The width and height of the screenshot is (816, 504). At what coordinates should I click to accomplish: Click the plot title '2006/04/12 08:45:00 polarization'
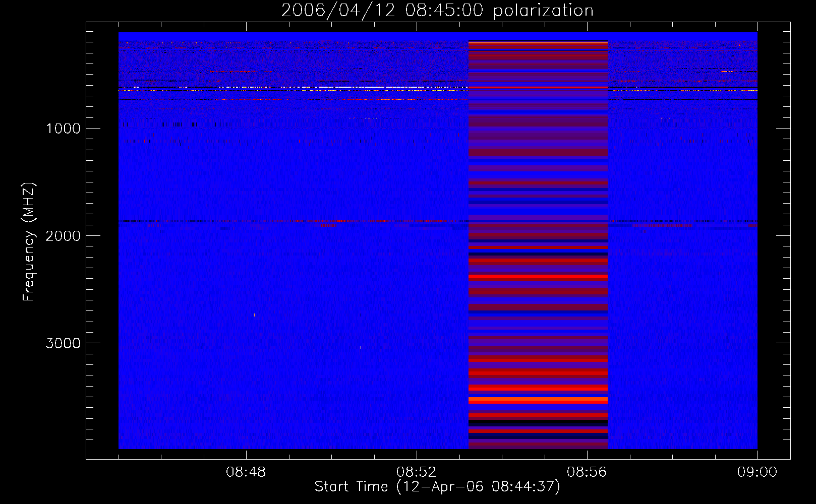437,10
